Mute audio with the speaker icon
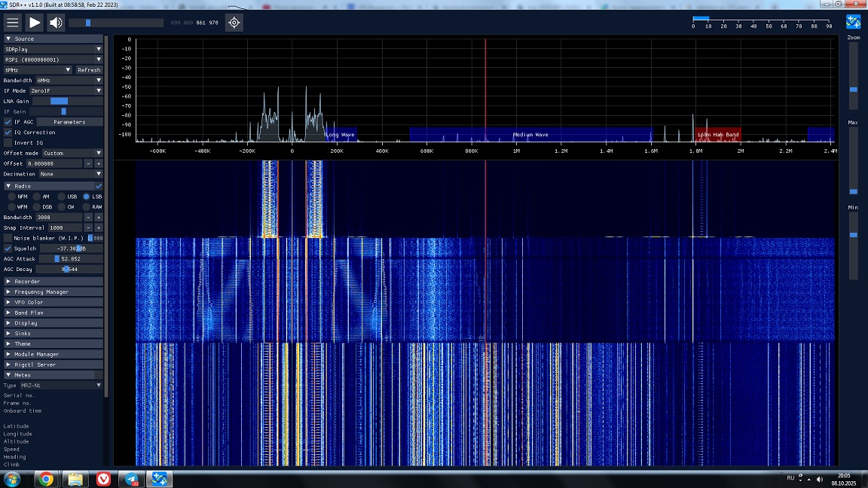The height and width of the screenshot is (488, 868). (57, 23)
